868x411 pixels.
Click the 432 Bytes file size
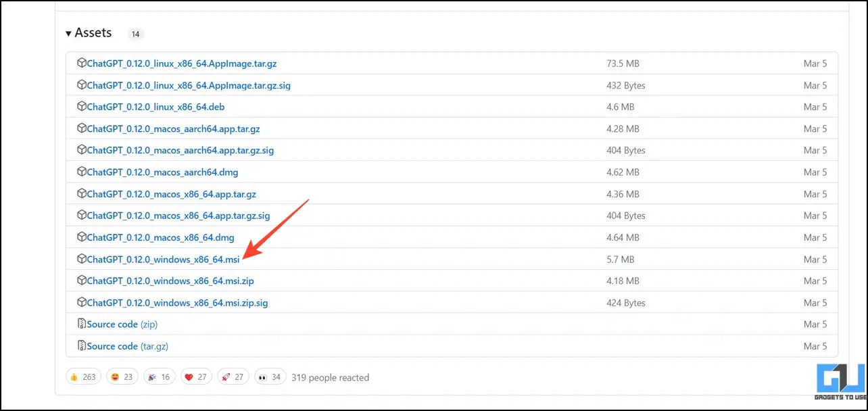point(626,85)
